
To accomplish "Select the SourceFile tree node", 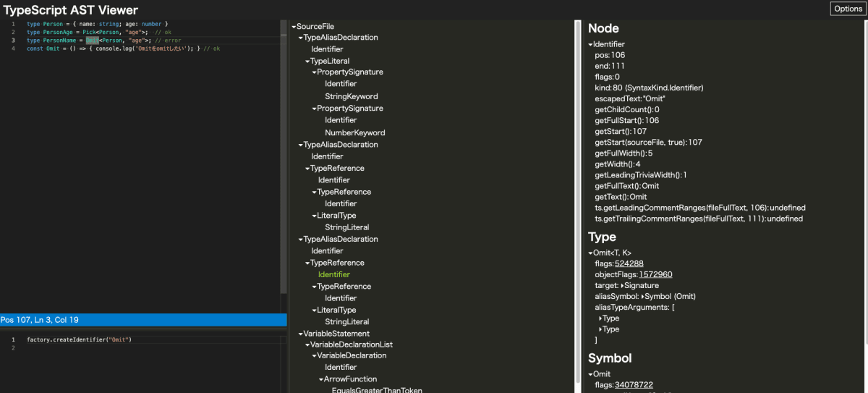I will click(x=315, y=26).
